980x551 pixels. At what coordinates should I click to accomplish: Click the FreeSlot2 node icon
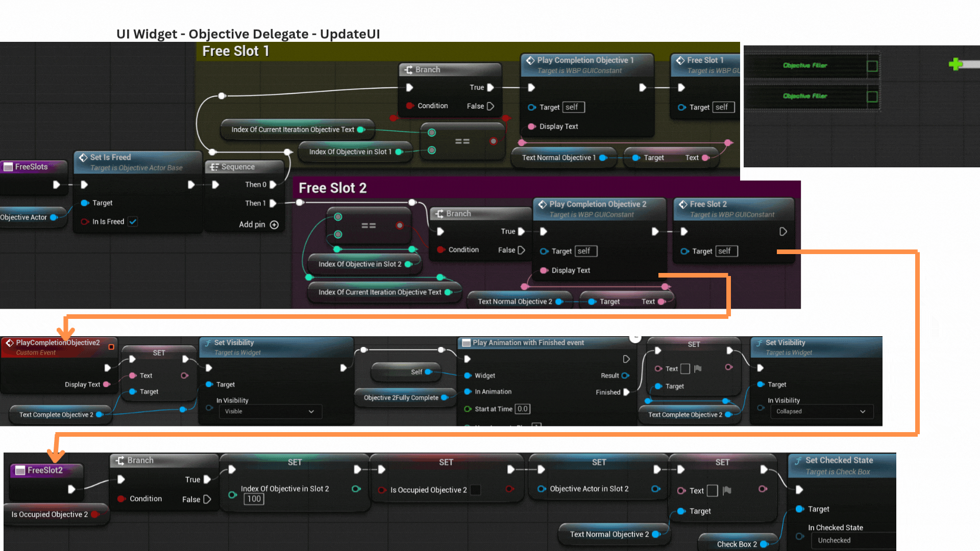point(20,470)
